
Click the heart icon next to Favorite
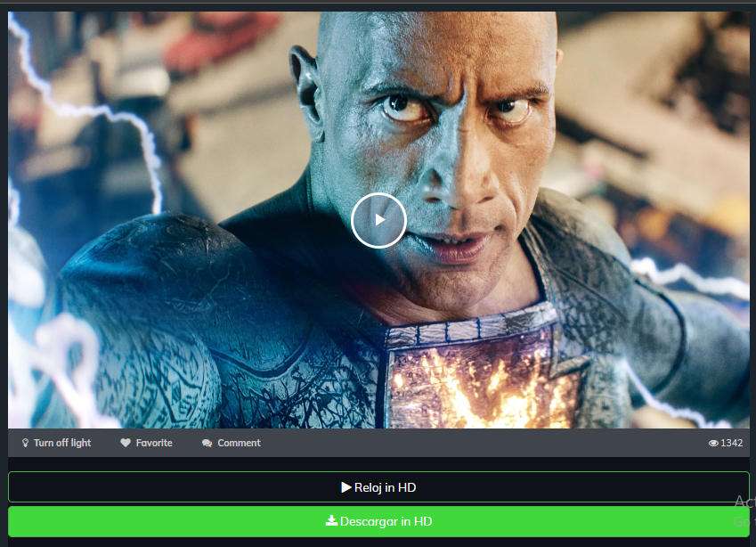(x=126, y=443)
